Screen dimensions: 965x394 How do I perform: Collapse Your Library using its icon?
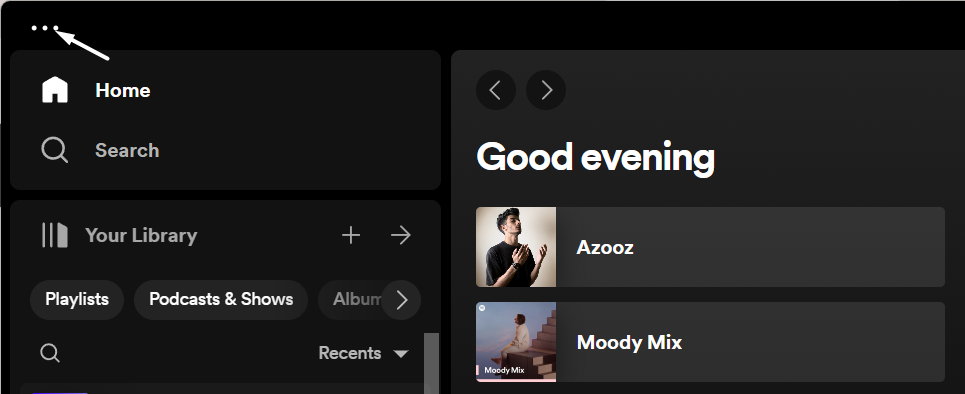55,235
